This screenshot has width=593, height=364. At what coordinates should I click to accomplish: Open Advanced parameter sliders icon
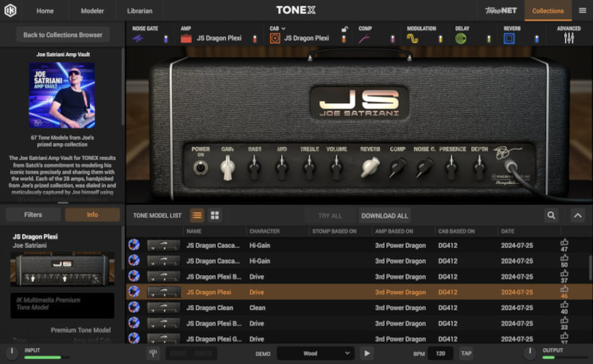[x=569, y=38]
